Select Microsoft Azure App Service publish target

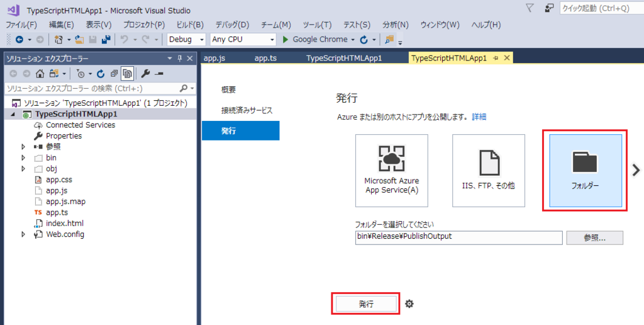pyautogui.click(x=391, y=170)
